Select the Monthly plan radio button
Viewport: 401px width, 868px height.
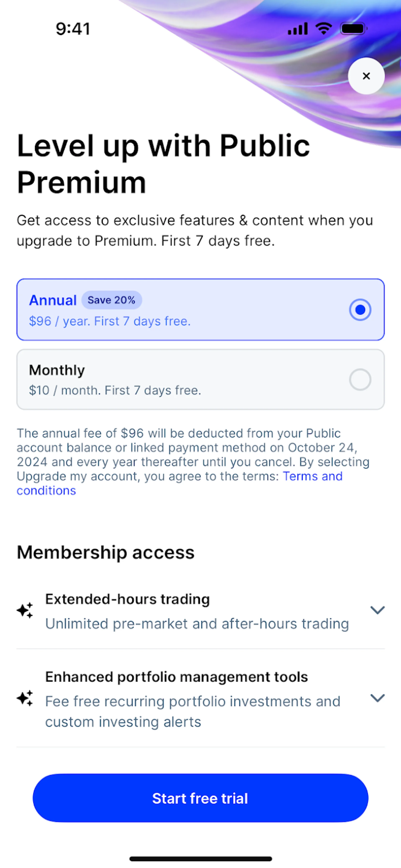(360, 379)
